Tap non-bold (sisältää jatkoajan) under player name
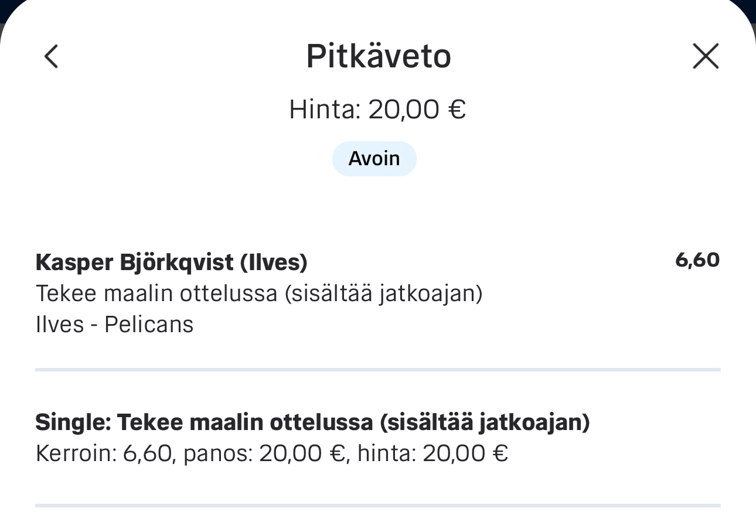The image size is (756, 532). click(x=384, y=294)
